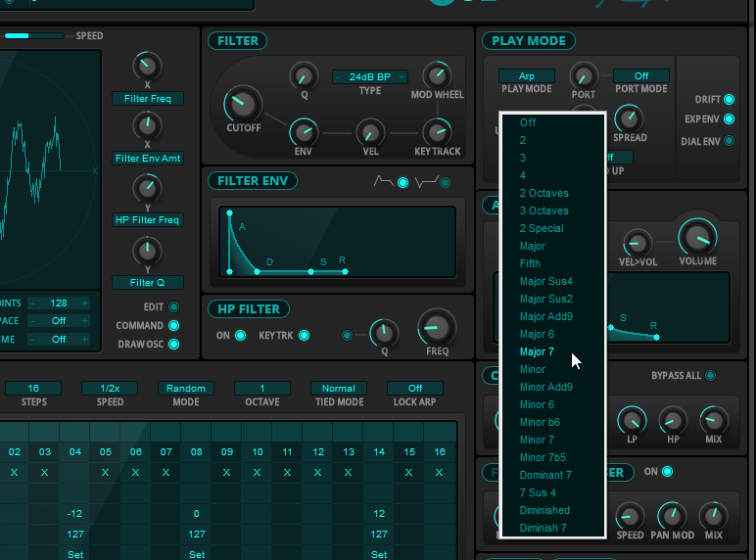Click the Set cell under step 04
756x560 pixels.
(75, 554)
